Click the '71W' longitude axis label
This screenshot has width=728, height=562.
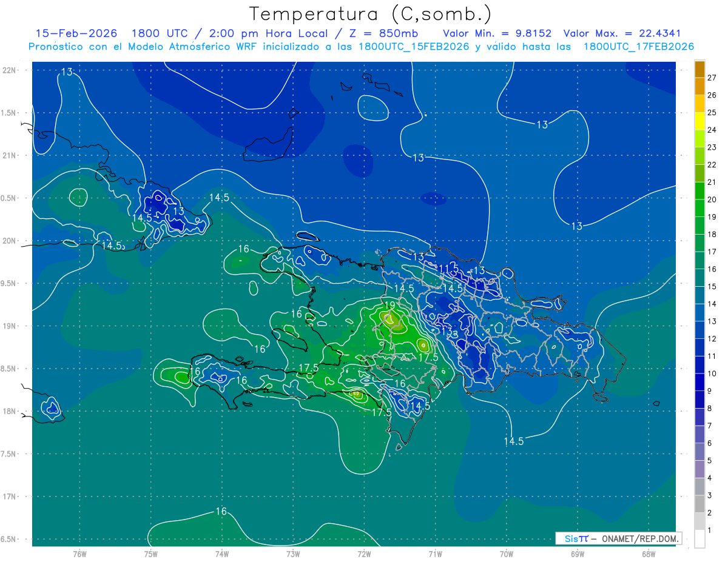pyautogui.click(x=435, y=554)
